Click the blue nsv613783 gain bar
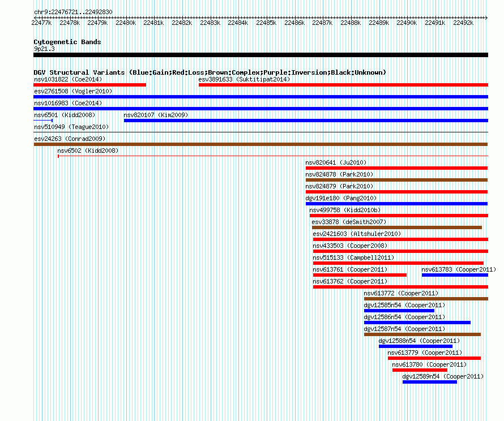504x421 pixels. [x=455, y=275]
